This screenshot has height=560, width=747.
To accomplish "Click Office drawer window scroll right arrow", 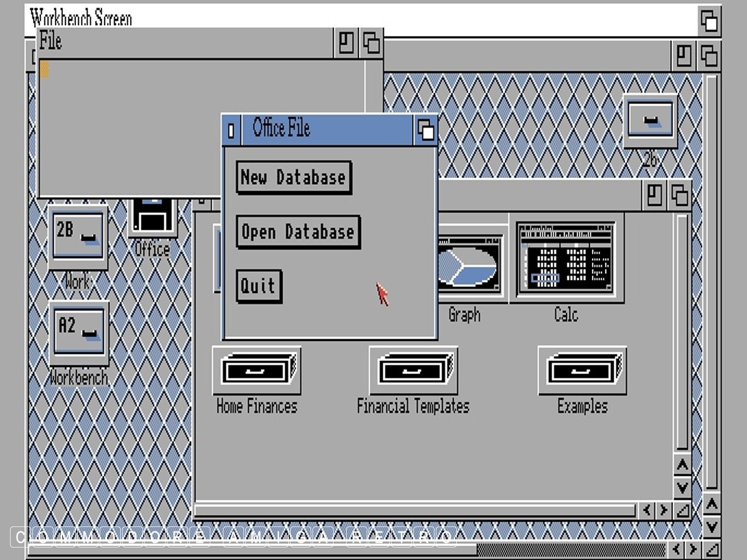I will pos(664,511).
